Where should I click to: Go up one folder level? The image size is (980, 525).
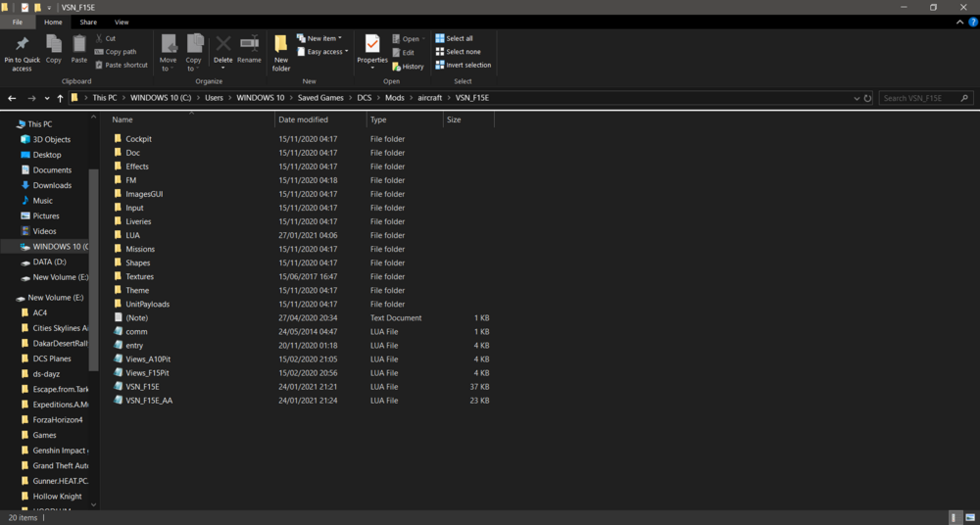click(x=60, y=98)
